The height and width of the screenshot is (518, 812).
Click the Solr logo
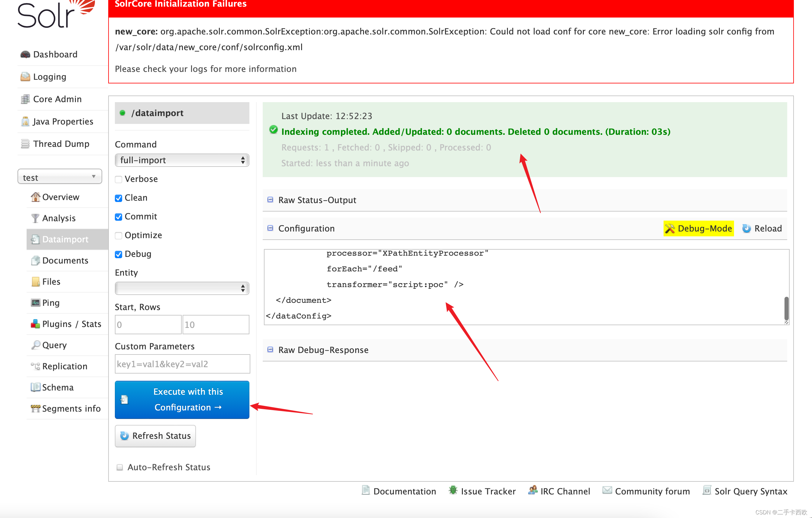[56, 14]
